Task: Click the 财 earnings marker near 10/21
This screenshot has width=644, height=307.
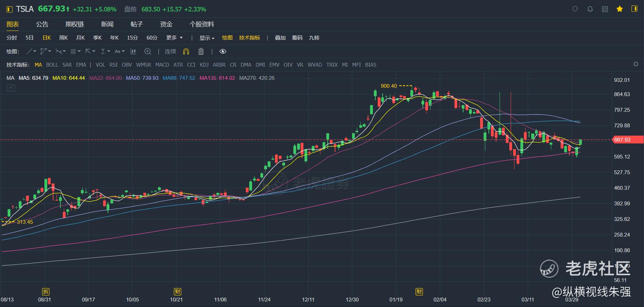Action: point(177,292)
